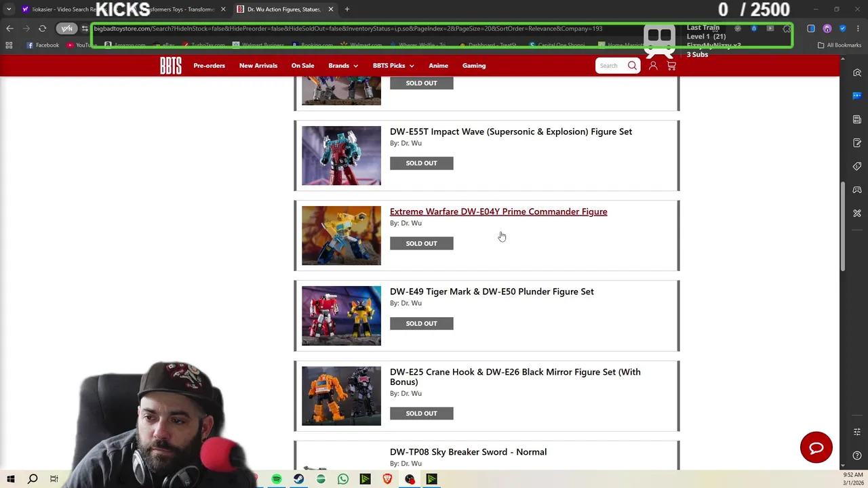Open the All Bookmarks folder
868x488 pixels.
click(x=840, y=45)
